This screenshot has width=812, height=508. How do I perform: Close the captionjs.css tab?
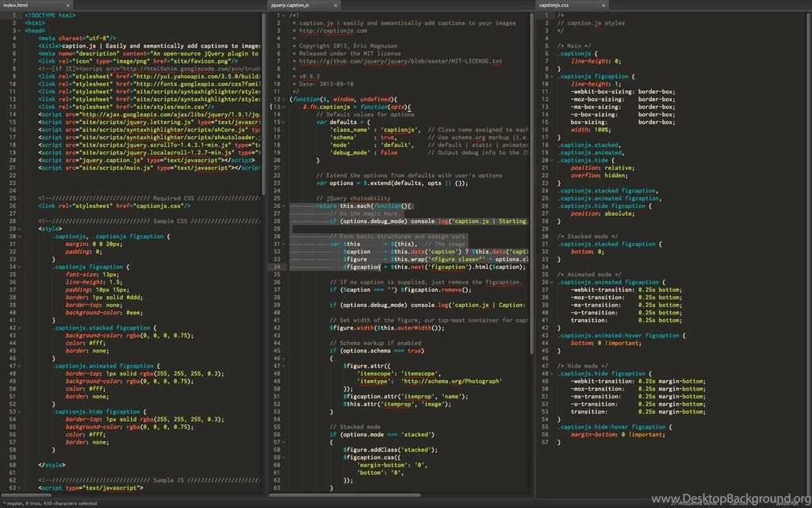603,4
